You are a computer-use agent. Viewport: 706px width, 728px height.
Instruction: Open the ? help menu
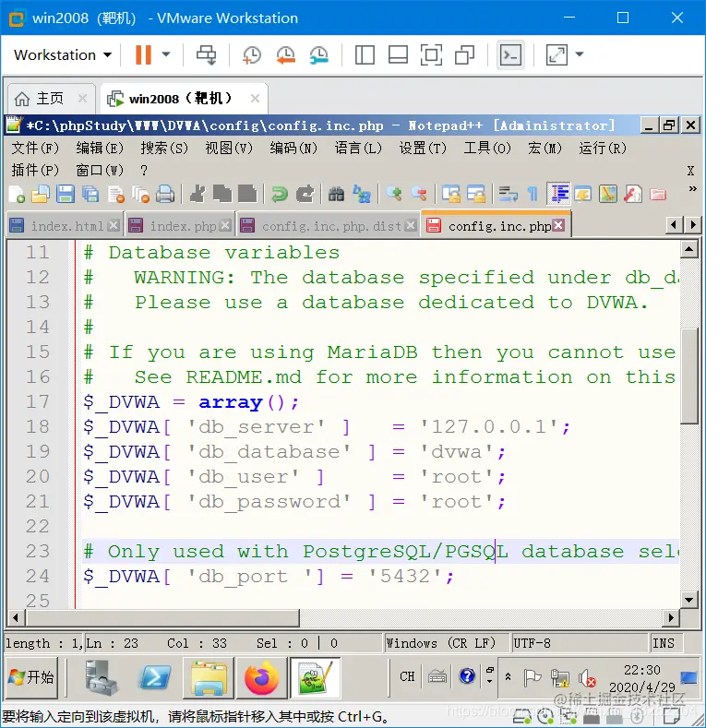click(144, 171)
